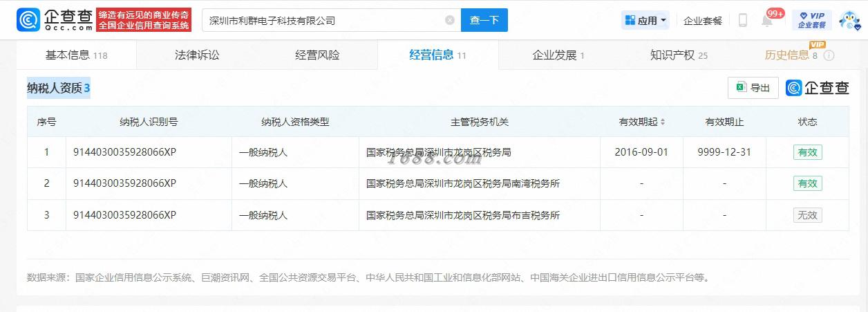This screenshot has height=312, width=868.
Task: Switch to the 经营信息 tab
Action: click(437, 55)
